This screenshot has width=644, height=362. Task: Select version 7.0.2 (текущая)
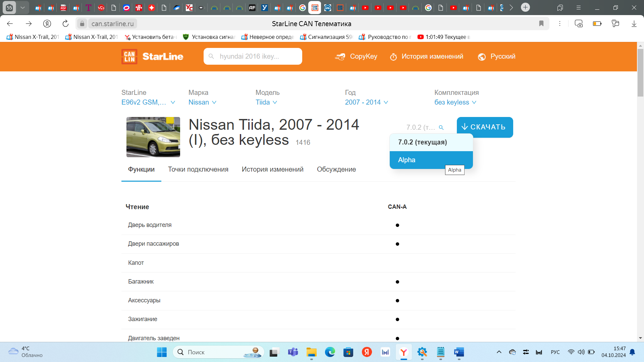coord(431,142)
